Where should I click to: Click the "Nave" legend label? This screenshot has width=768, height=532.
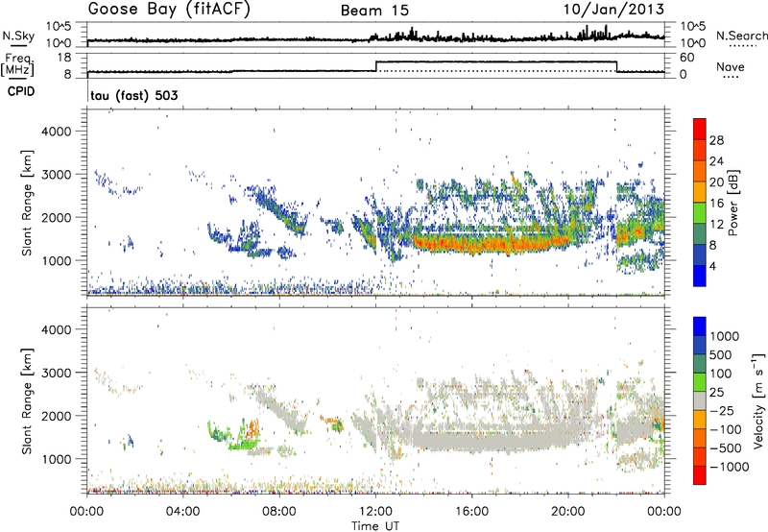(x=731, y=66)
